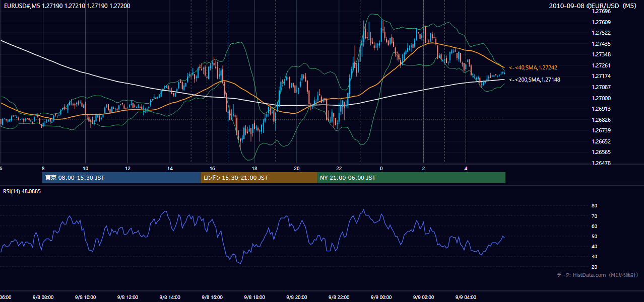Click RSI scale value 60
This screenshot has width=644, height=302.
[594, 226]
